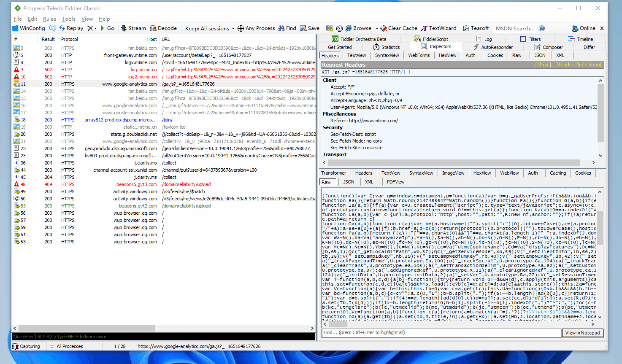The height and width of the screenshot is (364, 622).
Task: Open the Rules menu
Action: [x=49, y=19]
